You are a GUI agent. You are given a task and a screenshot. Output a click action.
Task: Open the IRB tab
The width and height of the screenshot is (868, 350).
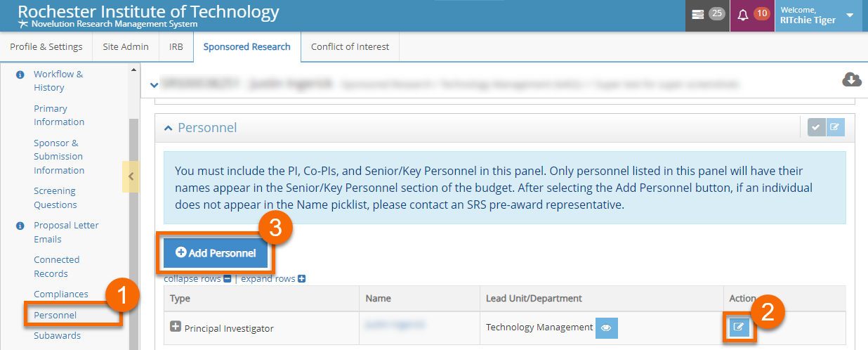(176, 47)
